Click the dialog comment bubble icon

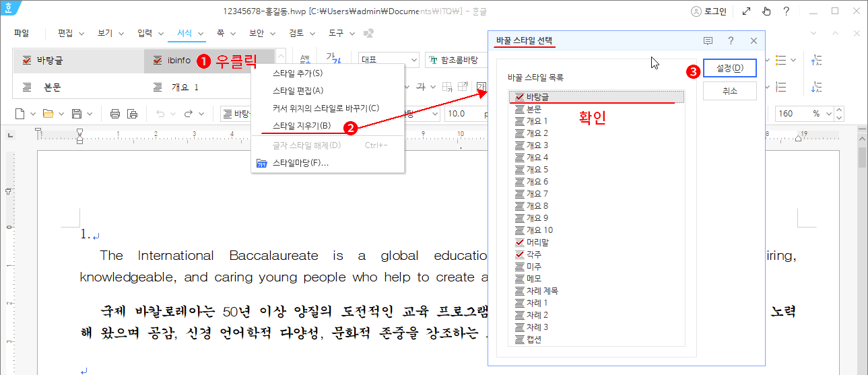click(x=708, y=41)
